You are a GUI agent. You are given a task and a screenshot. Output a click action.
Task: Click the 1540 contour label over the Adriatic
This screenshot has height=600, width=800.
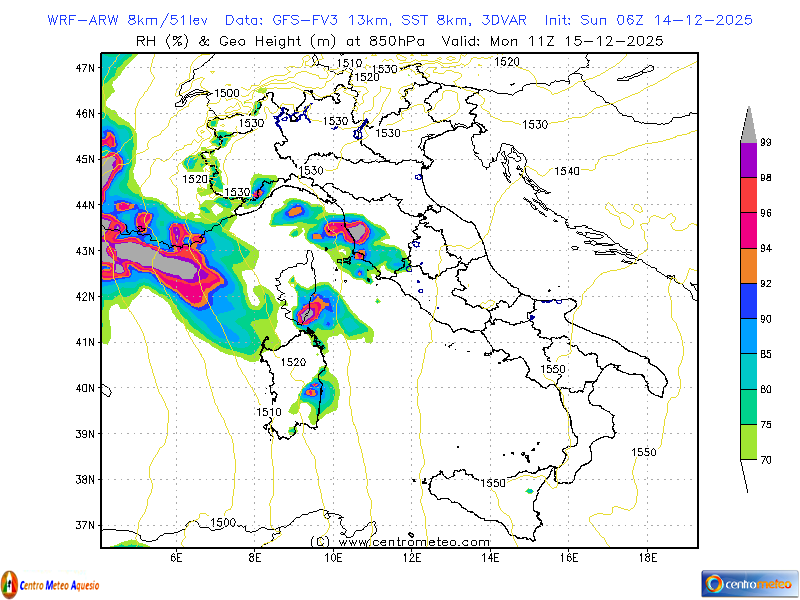(x=567, y=171)
